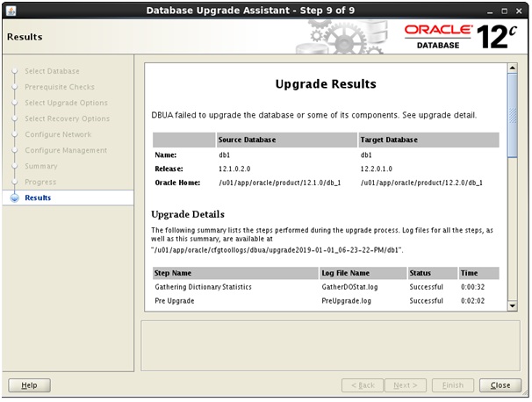This screenshot has height=402, width=532.
Task: Click the GatherDOStat.log table cell
Action: click(350, 287)
